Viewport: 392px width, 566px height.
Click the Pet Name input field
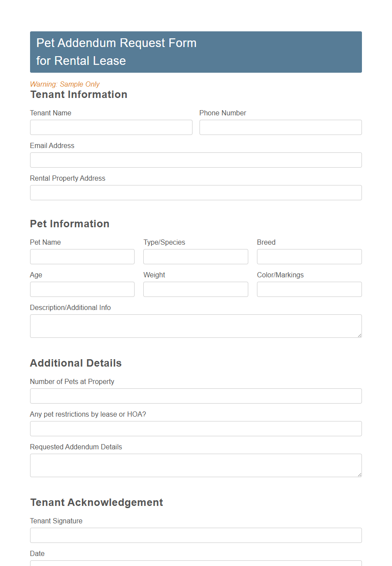(82, 256)
